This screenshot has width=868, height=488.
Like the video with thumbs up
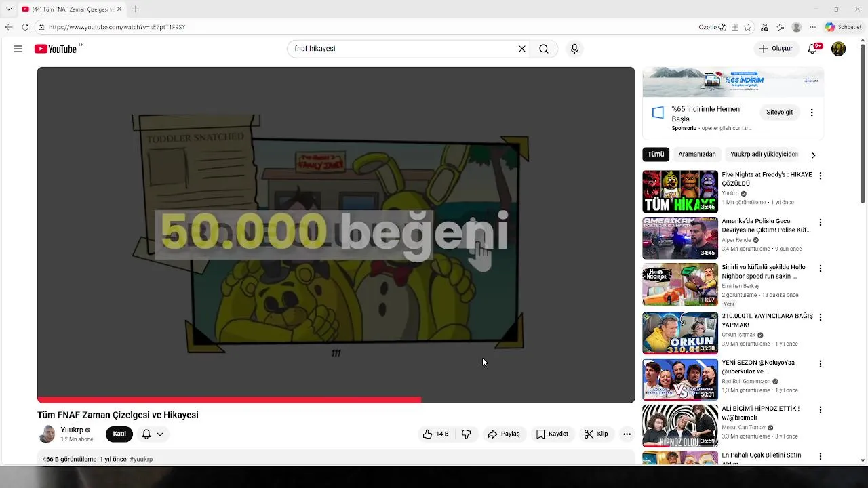435,434
